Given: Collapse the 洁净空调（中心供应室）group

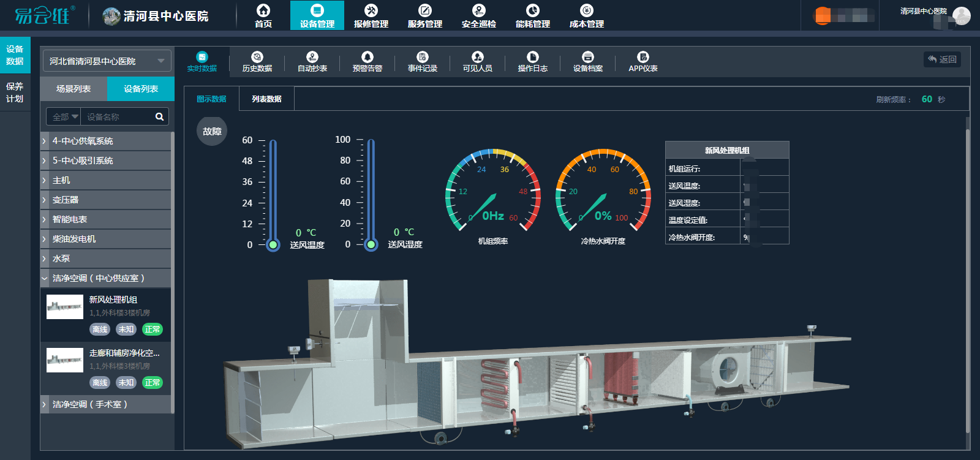Looking at the screenshot, I should (x=45, y=278).
